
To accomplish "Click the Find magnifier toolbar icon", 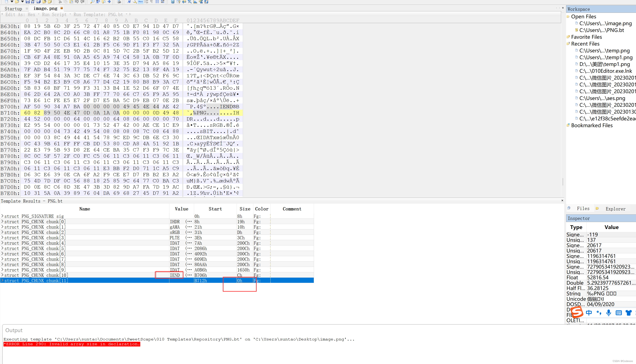I will coord(92,1).
